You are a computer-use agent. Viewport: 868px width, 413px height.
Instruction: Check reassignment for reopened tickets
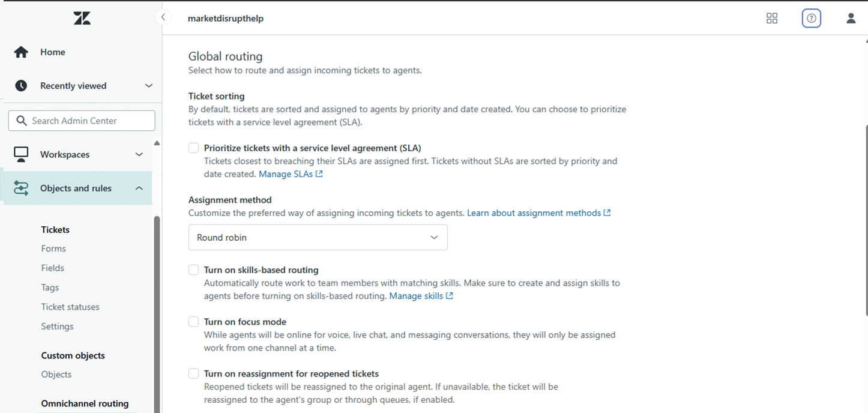194,373
